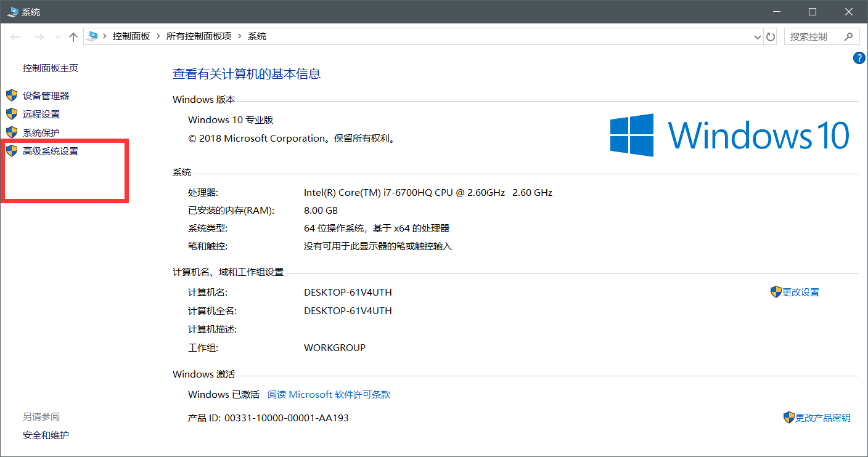The width and height of the screenshot is (868, 457).
Task: Open 系统保护 link
Action: (41, 132)
